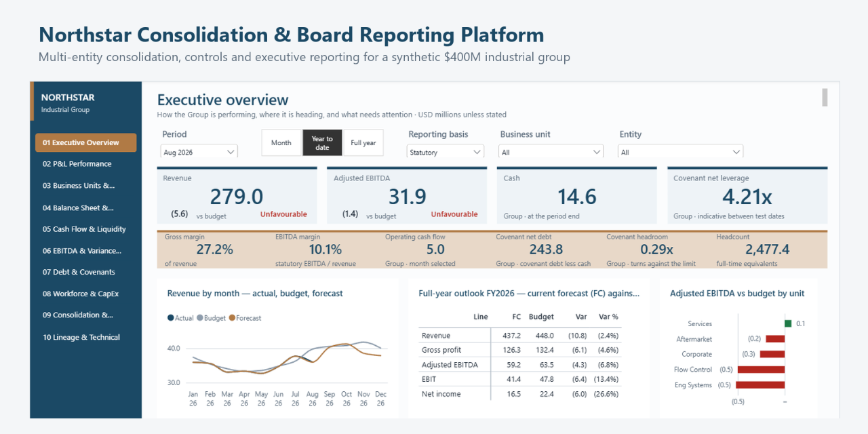The image size is (868, 434).
Task: Select the Full year toggle
Action: pos(363,143)
